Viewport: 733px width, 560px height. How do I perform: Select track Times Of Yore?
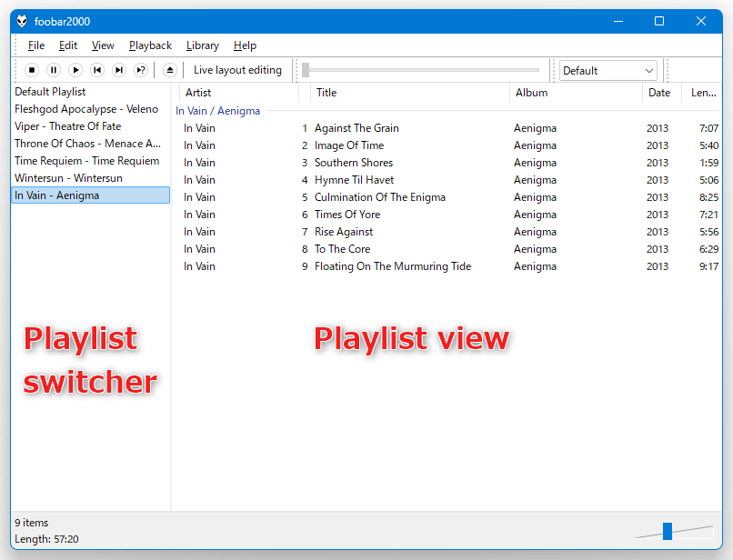(x=448, y=215)
